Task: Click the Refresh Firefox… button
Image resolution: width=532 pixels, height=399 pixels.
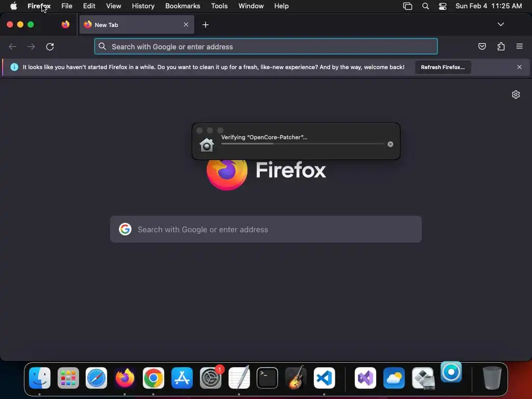Action: point(443,67)
